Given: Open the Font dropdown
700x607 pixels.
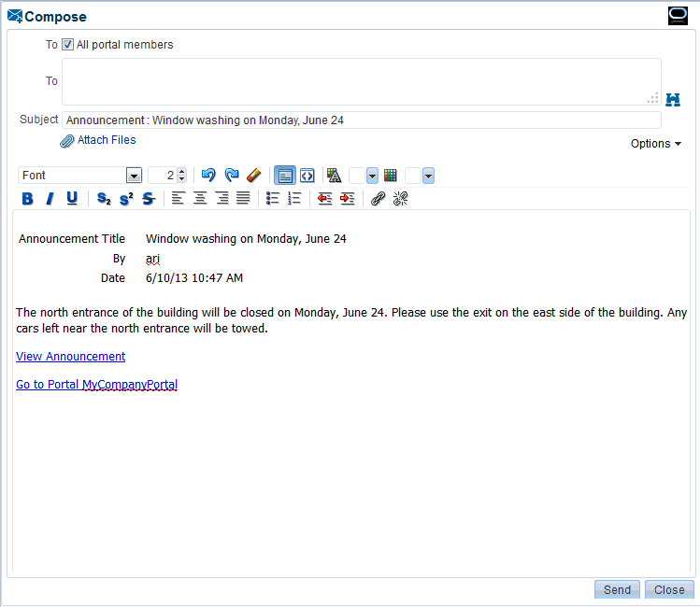Looking at the screenshot, I should tap(134, 176).
